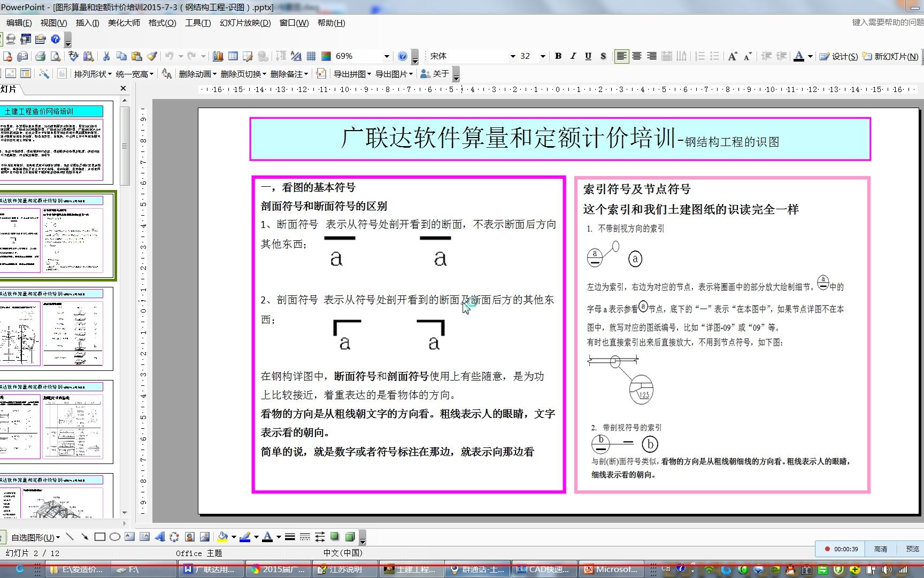
Task: Click the Font Color A in drawing toolbar
Action: pyautogui.click(x=267, y=537)
